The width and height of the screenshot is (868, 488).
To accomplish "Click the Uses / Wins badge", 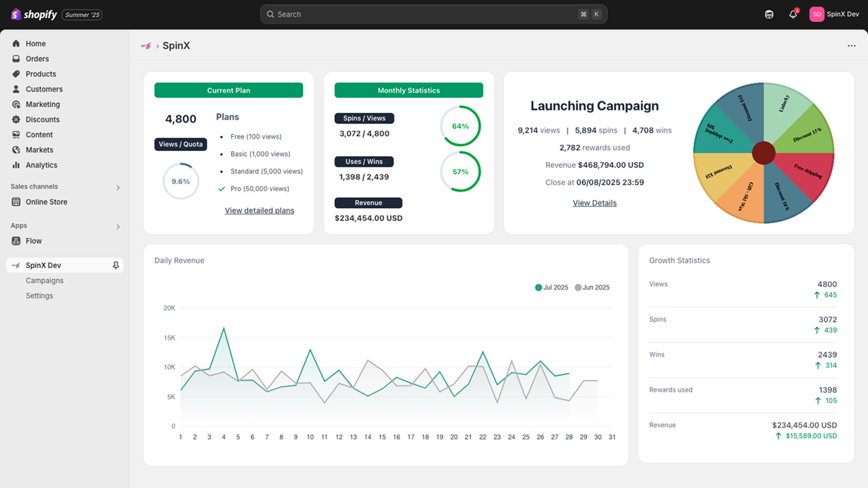I will (x=364, y=162).
